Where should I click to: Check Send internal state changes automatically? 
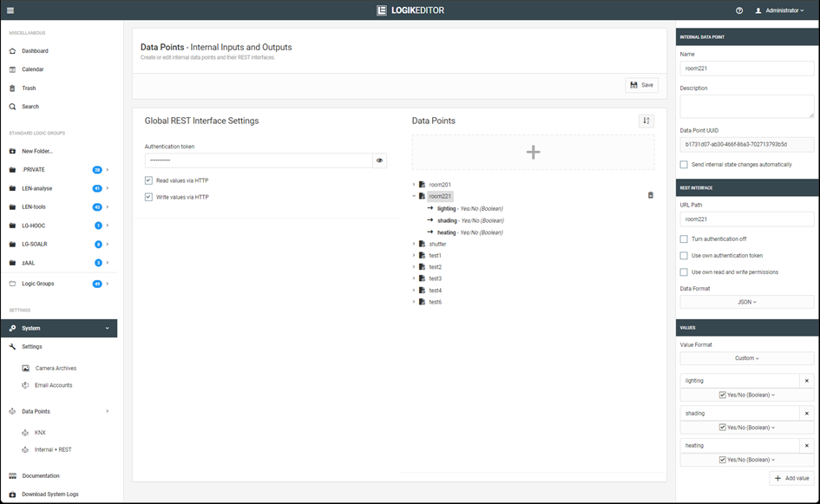(685, 164)
